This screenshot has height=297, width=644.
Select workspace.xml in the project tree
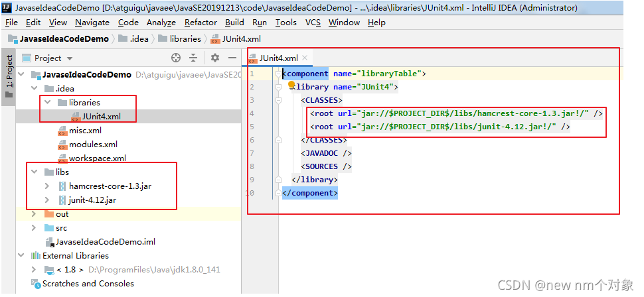(x=98, y=158)
